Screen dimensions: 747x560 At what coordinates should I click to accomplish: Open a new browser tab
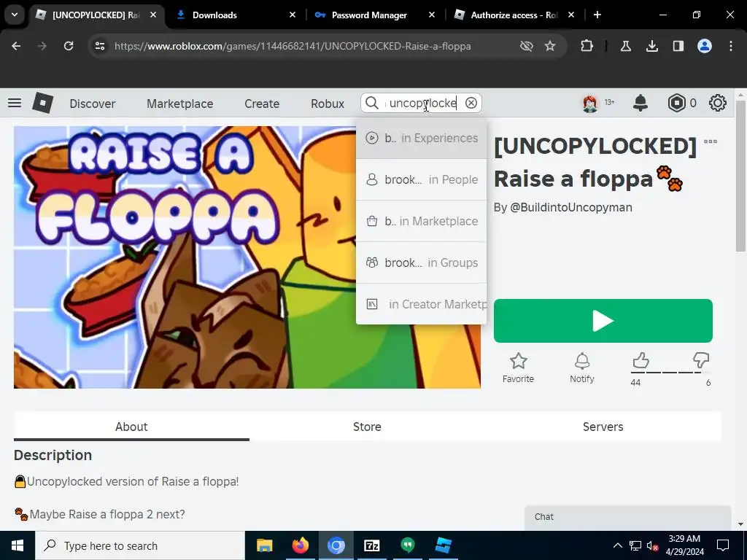597,15
